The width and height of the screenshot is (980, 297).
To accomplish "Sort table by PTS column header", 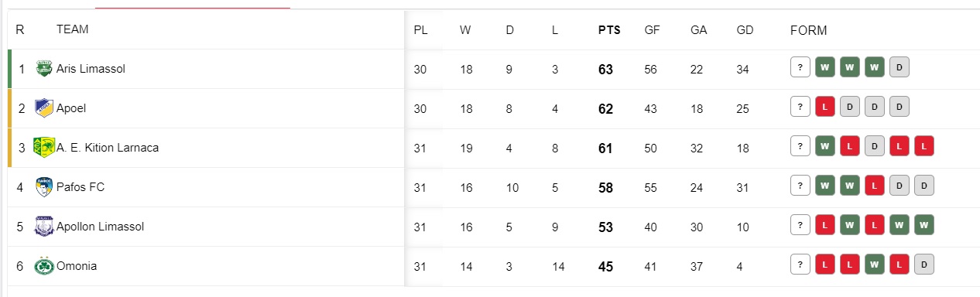I will coord(609,30).
